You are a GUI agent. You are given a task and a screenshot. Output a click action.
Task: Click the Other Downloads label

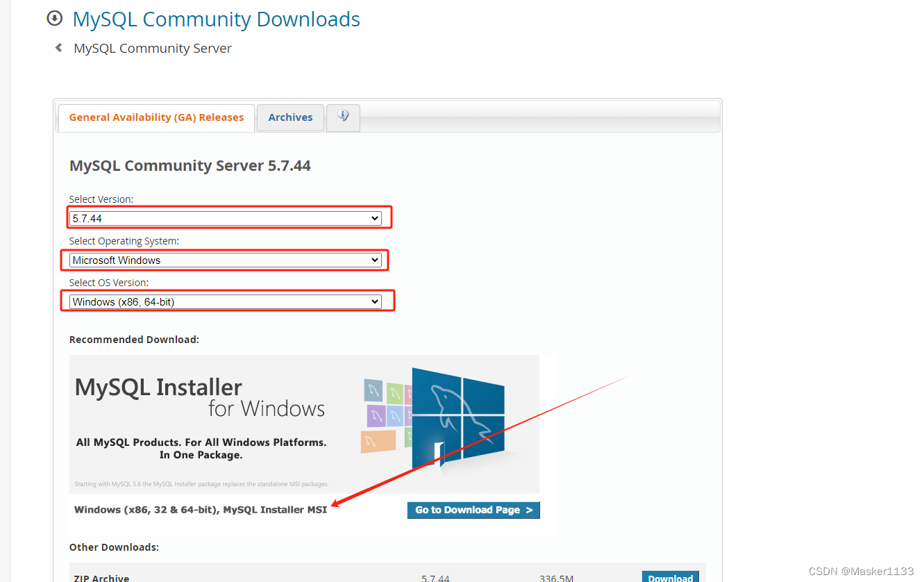coord(114,547)
